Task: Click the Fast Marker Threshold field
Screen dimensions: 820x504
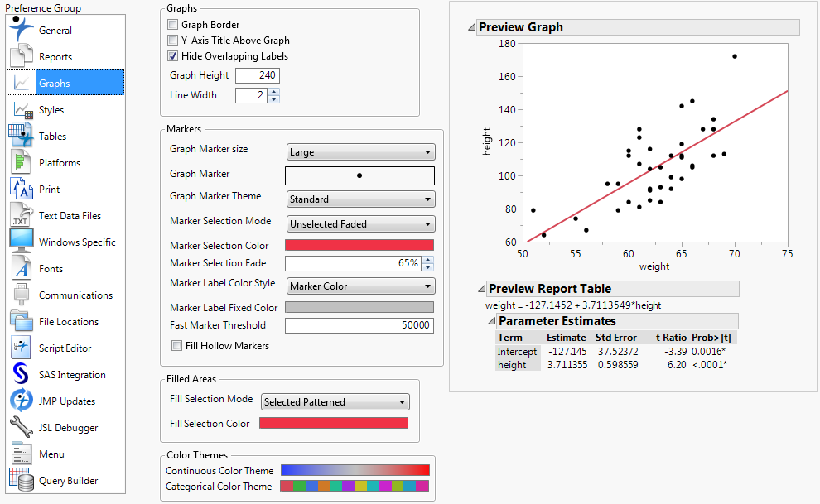Action: click(359, 325)
